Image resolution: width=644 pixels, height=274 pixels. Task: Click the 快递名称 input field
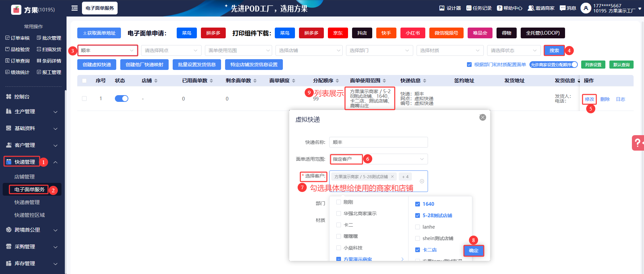(x=379, y=142)
